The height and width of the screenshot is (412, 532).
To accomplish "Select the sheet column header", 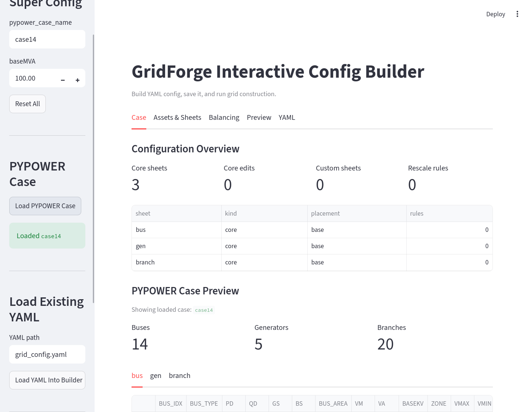I will (177, 213).
